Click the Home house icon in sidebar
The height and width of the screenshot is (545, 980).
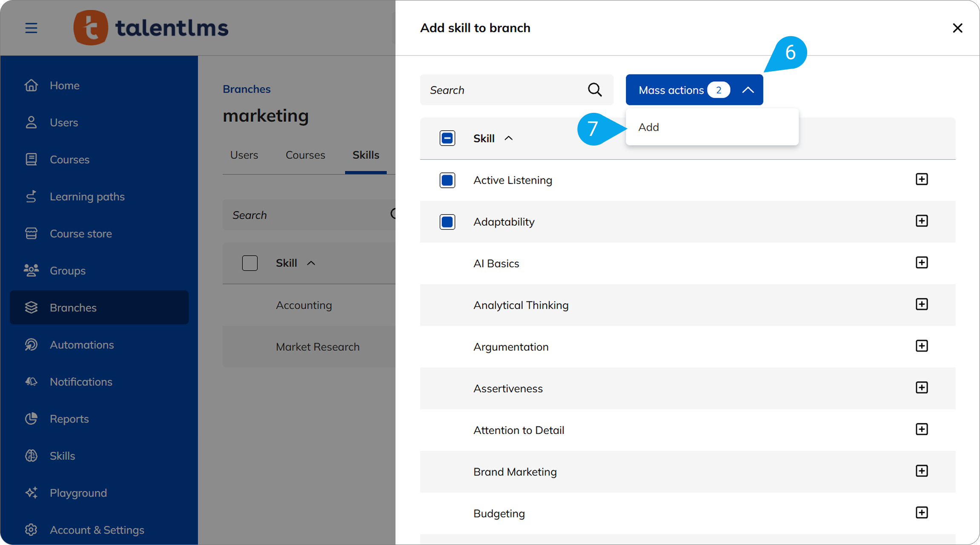pyautogui.click(x=31, y=85)
